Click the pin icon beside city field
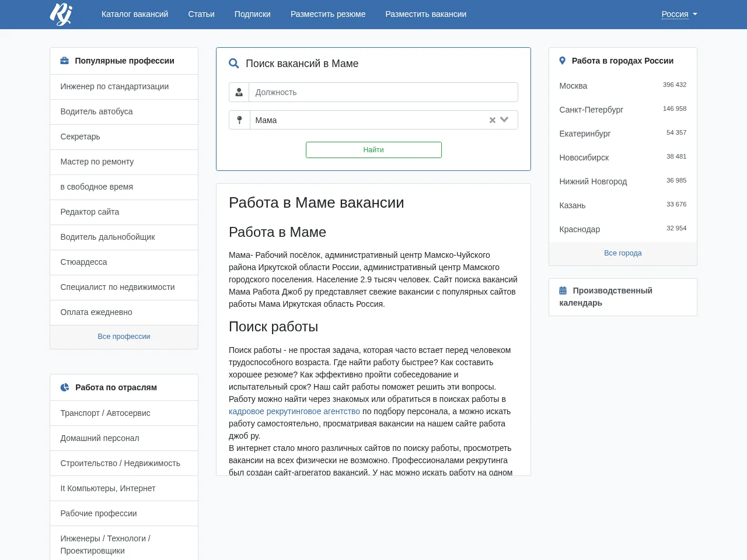Viewport: 747px width, 560px height. pyautogui.click(x=239, y=120)
